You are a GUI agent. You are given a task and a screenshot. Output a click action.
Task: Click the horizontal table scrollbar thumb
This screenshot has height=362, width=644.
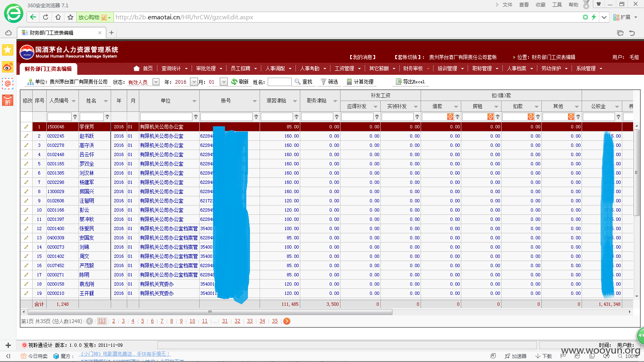(x=210, y=312)
